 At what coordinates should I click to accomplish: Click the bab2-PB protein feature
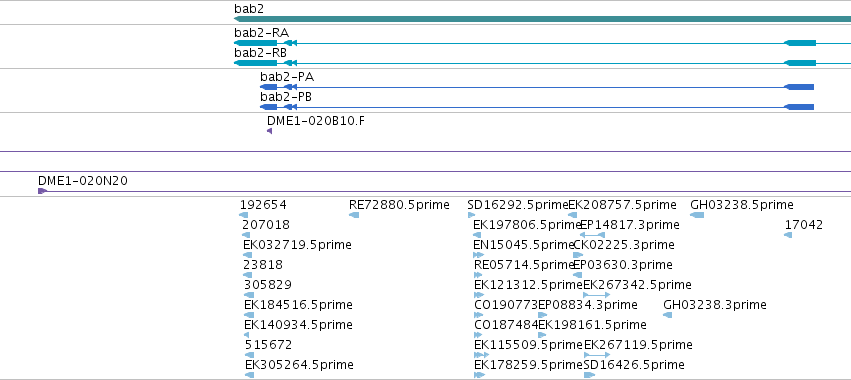pos(537,107)
